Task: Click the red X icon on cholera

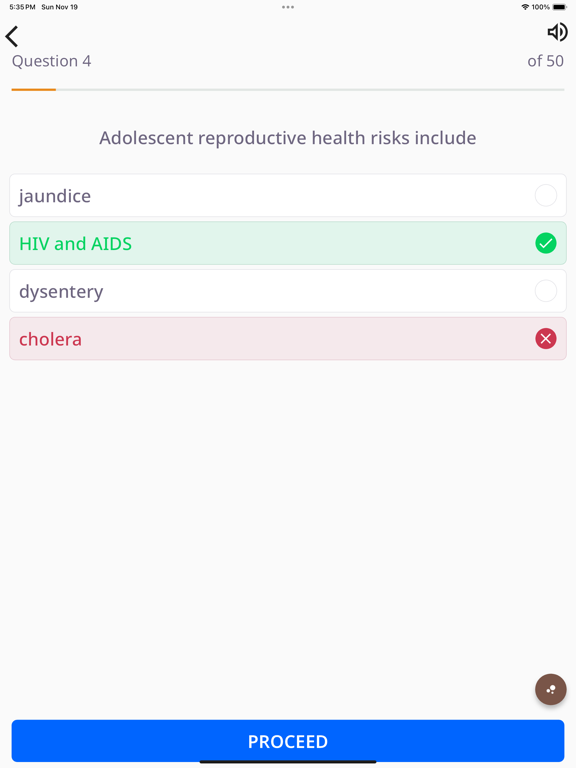Action: pos(546,339)
